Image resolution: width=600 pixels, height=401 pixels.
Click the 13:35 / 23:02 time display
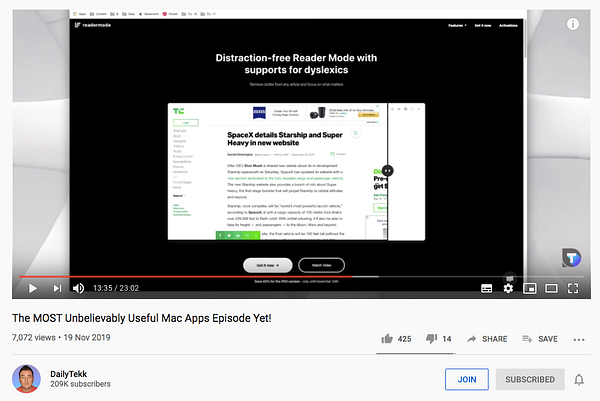[116, 288]
